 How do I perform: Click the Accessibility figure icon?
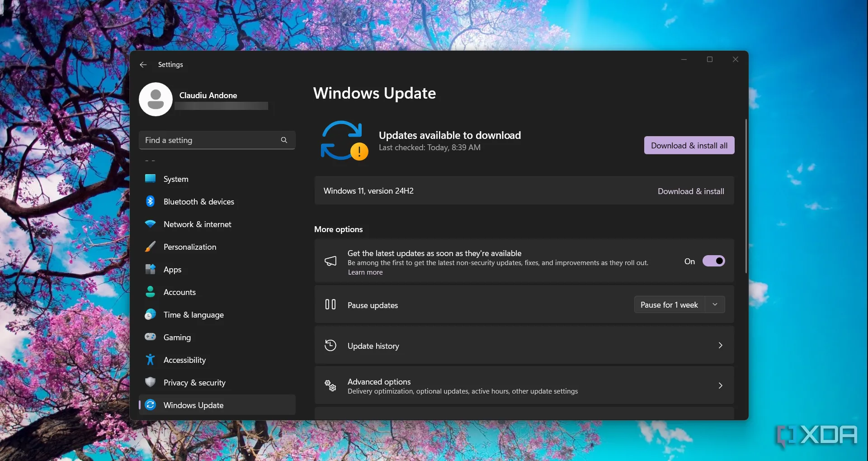(151, 360)
